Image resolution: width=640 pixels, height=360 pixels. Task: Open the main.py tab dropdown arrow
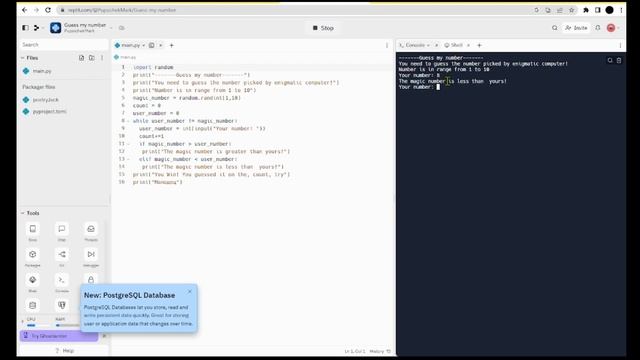(x=144, y=45)
